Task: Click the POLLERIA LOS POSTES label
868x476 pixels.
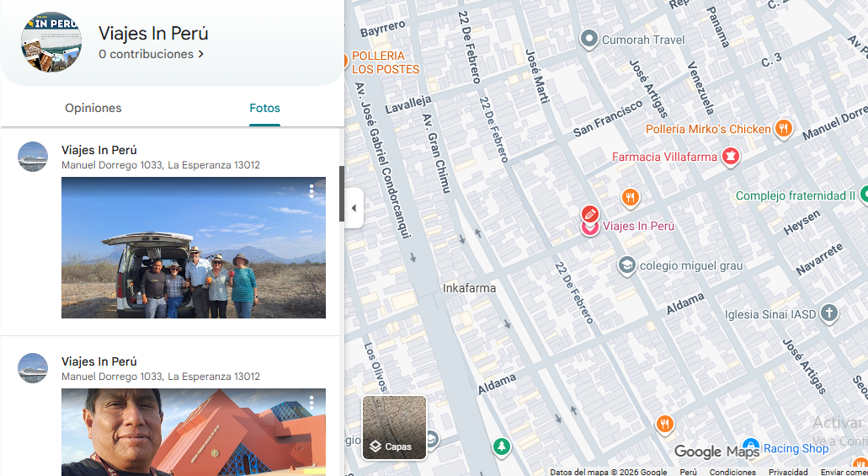Action: click(x=386, y=62)
